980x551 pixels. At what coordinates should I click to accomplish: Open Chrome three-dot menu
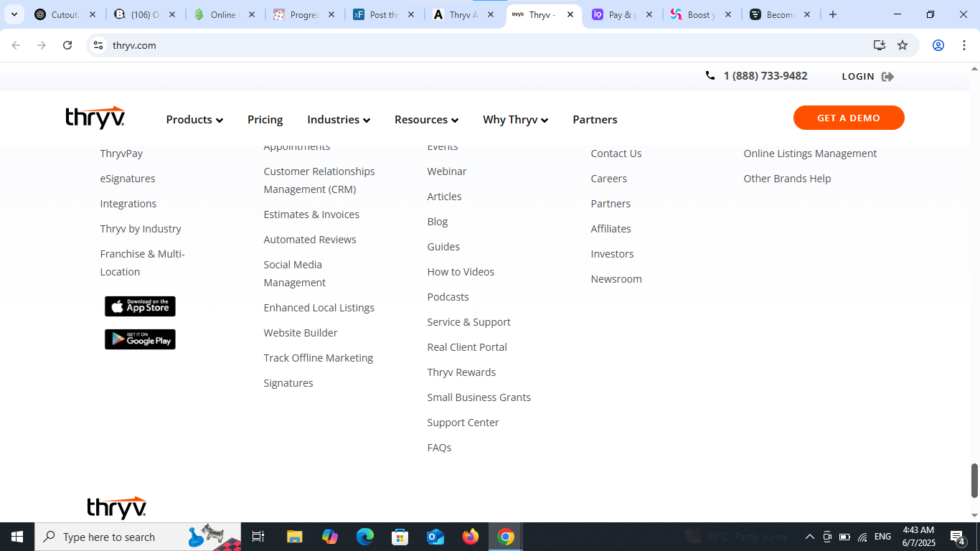tap(964, 45)
